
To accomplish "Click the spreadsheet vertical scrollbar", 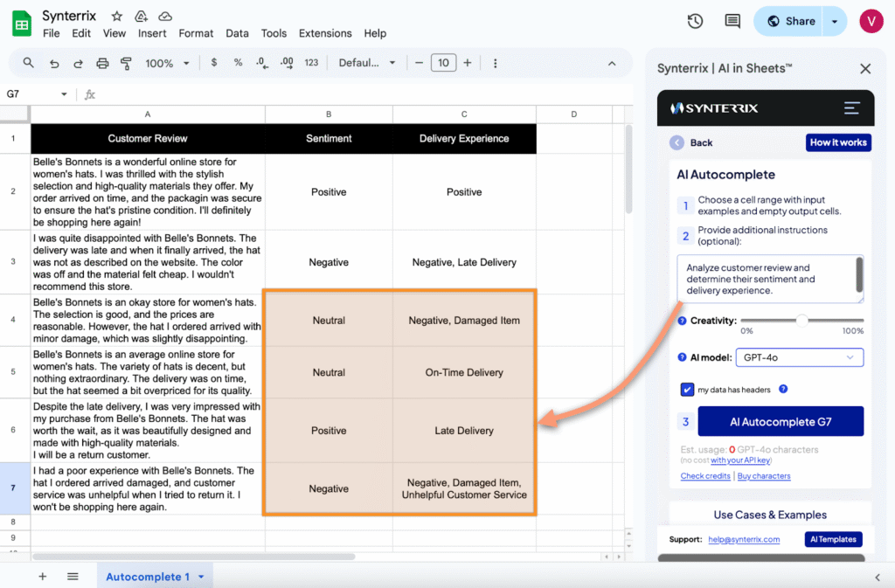I will 628,169.
